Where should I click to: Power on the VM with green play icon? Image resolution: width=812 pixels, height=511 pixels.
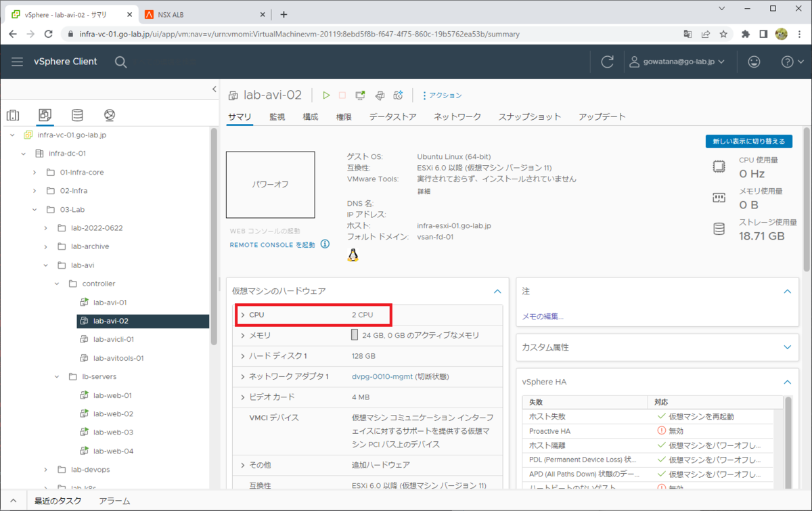point(326,95)
